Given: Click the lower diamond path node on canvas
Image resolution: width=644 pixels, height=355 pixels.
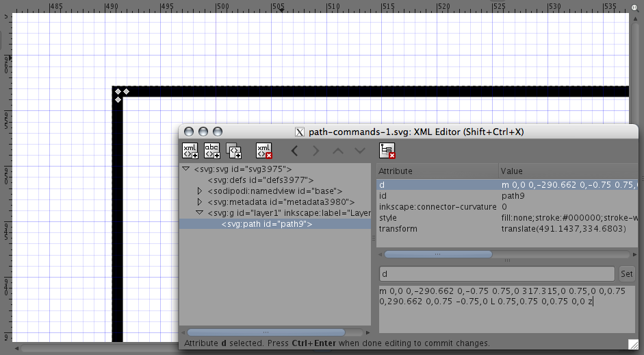Looking at the screenshot, I should pos(118,100).
